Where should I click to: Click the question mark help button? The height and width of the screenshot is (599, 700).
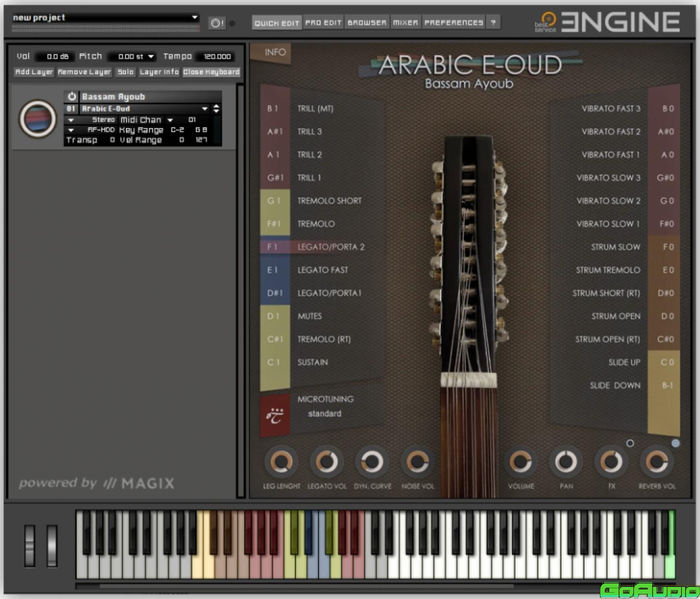click(x=493, y=22)
